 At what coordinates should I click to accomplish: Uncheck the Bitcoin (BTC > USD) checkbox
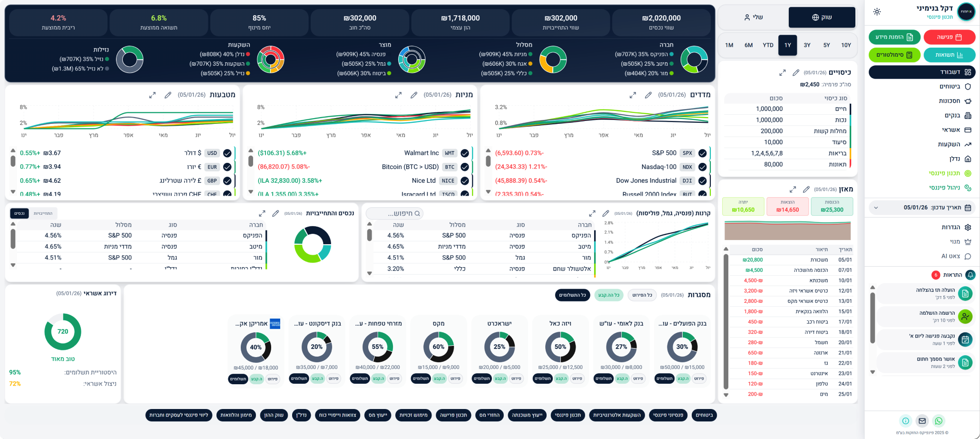click(x=465, y=167)
